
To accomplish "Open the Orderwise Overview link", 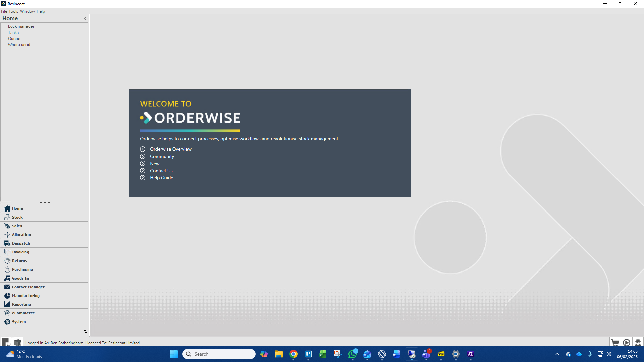I will click(x=170, y=149).
